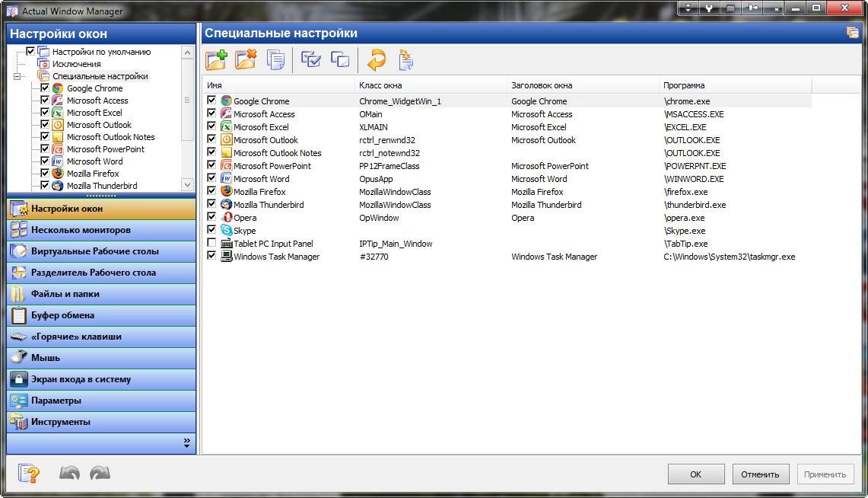Add new window rule (green plus icon)
Image resolution: width=868 pixels, height=498 pixels.
click(217, 60)
